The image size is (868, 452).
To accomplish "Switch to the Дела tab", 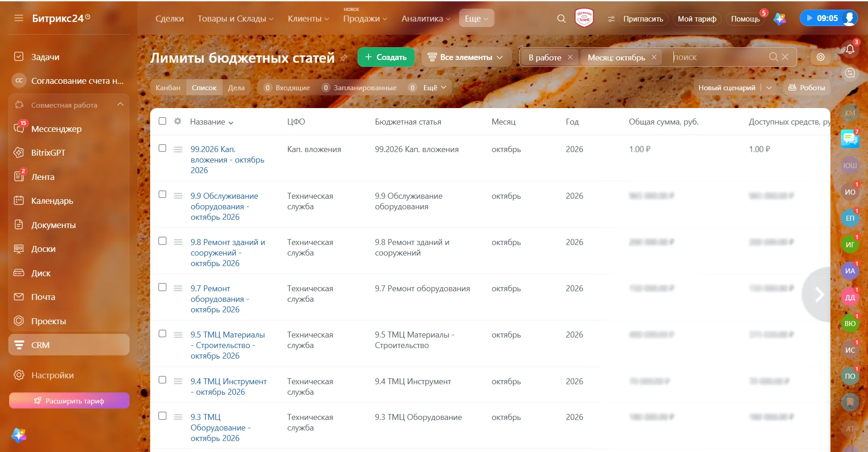I will click(236, 87).
